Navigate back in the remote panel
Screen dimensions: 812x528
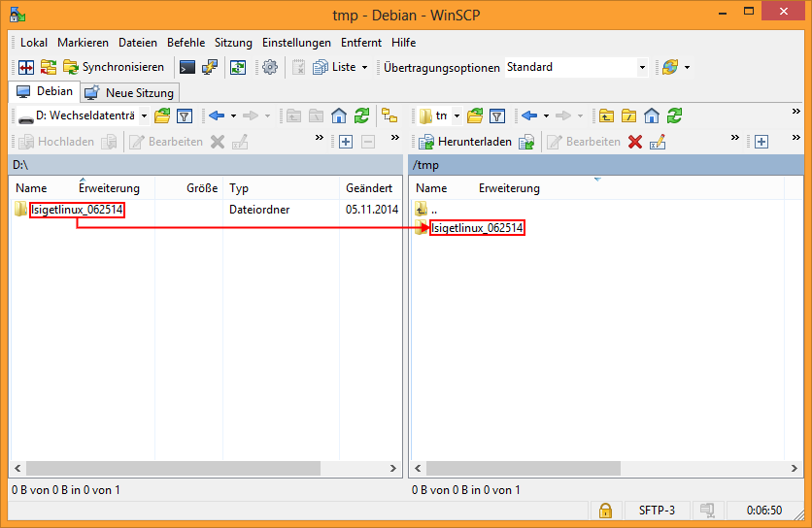coord(529,115)
